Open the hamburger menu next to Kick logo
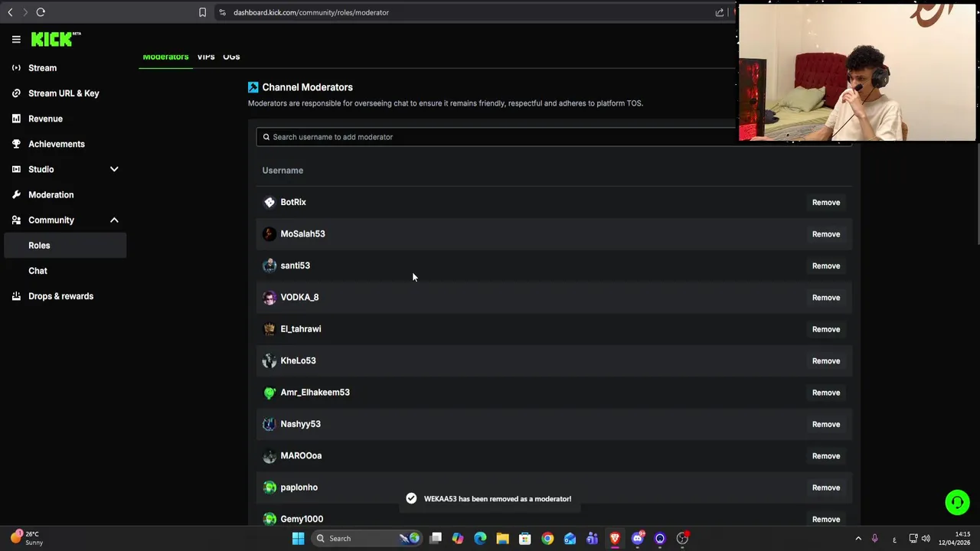The height and width of the screenshot is (551, 980). click(16, 39)
